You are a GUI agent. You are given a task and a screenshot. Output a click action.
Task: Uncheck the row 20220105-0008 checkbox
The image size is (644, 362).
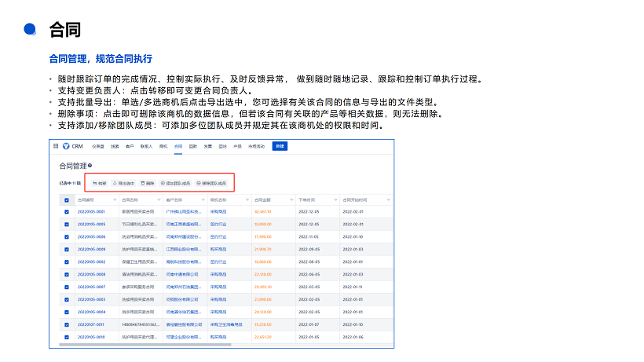67,275
